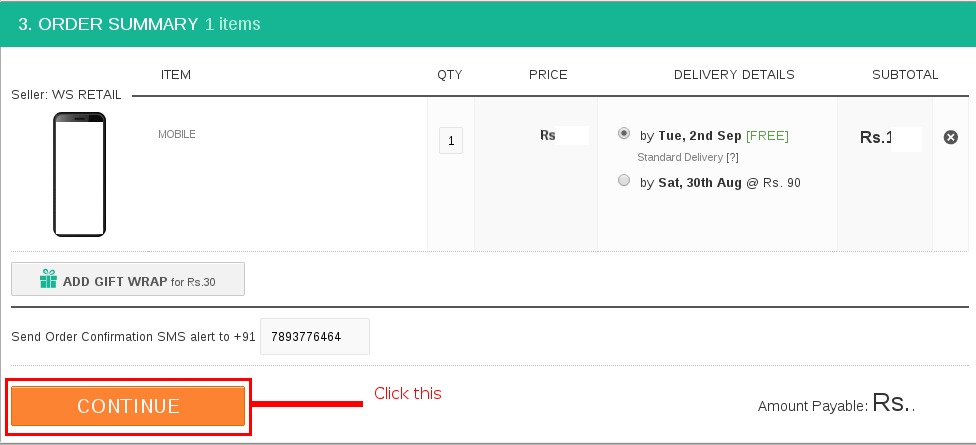The height and width of the screenshot is (445, 976).
Task: Click the '1 items' count text
Action: point(233,24)
